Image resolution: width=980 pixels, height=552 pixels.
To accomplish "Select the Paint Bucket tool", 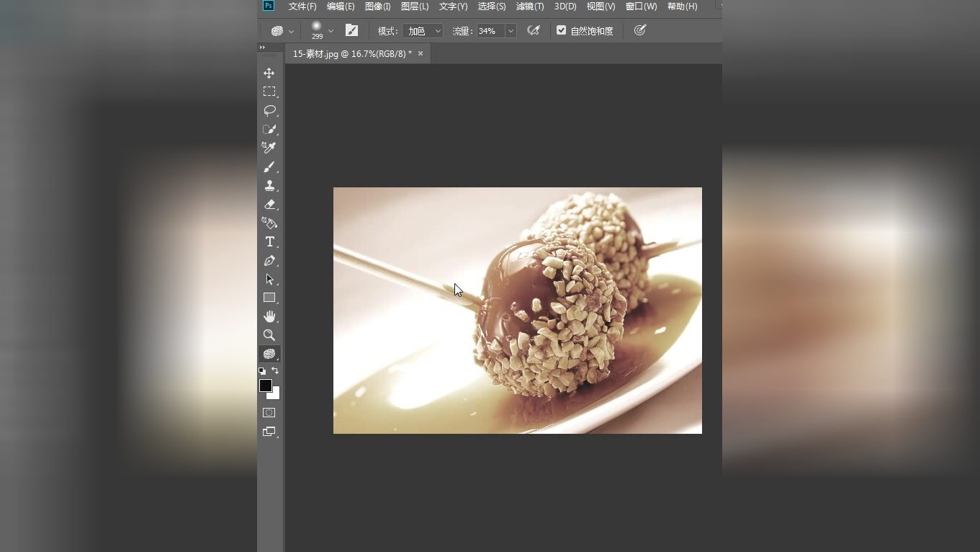I will [269, 223].
